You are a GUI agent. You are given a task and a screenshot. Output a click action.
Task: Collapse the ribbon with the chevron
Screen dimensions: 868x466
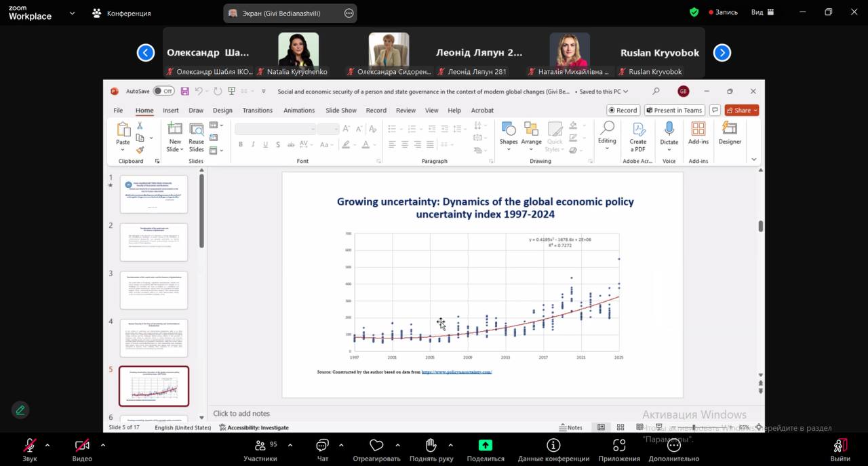[x=753, y=159]
